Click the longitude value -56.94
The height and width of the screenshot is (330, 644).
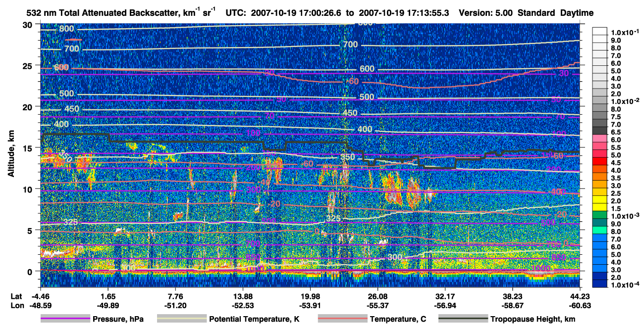pos(444,305)
